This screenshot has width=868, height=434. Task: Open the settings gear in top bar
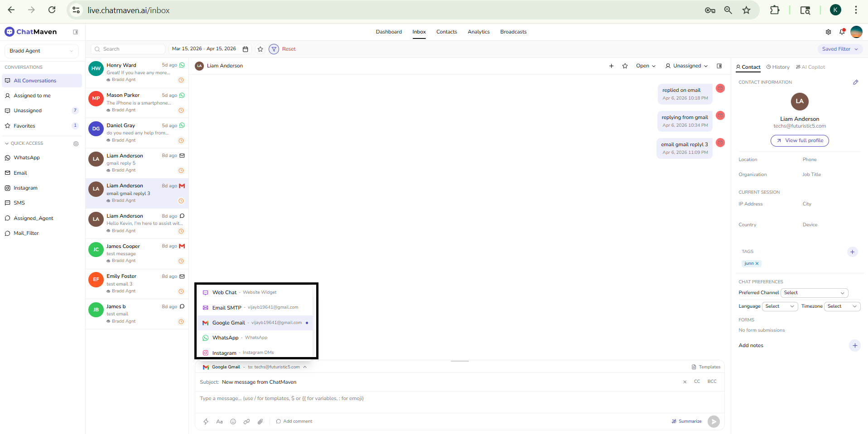pyautogui.click(x=828, y=32)
